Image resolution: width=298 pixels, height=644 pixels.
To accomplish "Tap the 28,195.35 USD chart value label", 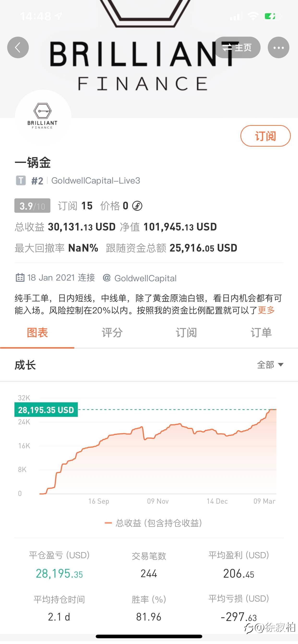I will (46, 409).
